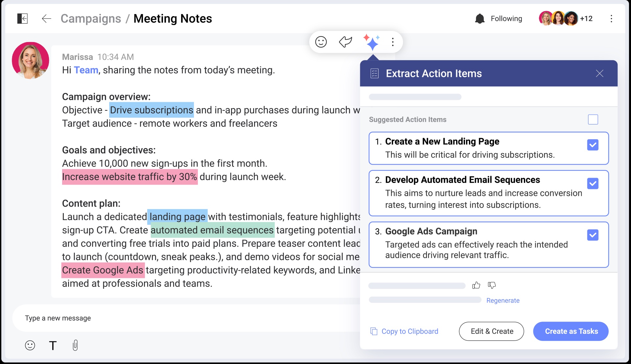The width and height of the screenshot is (631, 364).
Task: Click the highlighted Create Google Ads text
Action: (103, 270)
